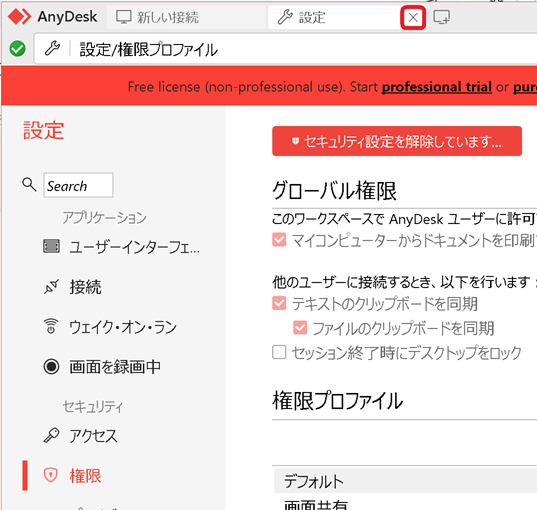Select the デフォルト profile row
537x510 pixels.
pyautogui.click(x=405, y=481)
